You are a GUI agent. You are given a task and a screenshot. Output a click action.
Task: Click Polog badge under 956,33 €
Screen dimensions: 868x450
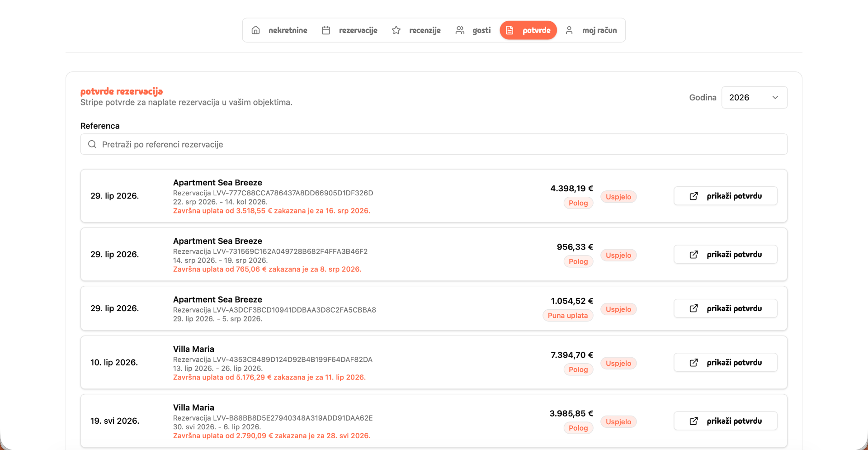pyautogui.click(x=578, y=261)
